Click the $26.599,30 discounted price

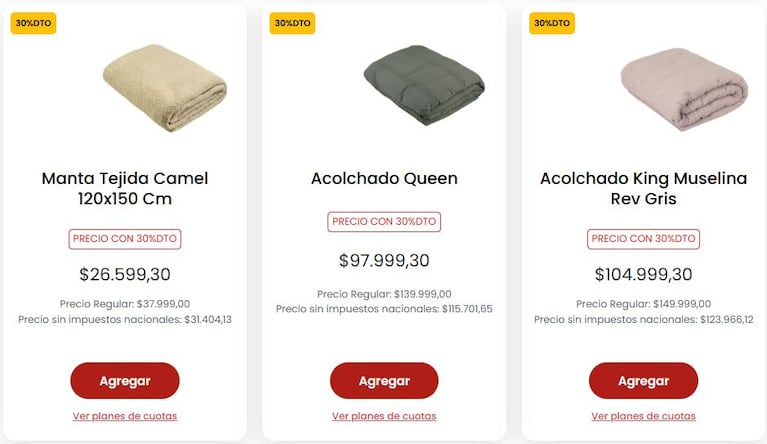(125, 274)
